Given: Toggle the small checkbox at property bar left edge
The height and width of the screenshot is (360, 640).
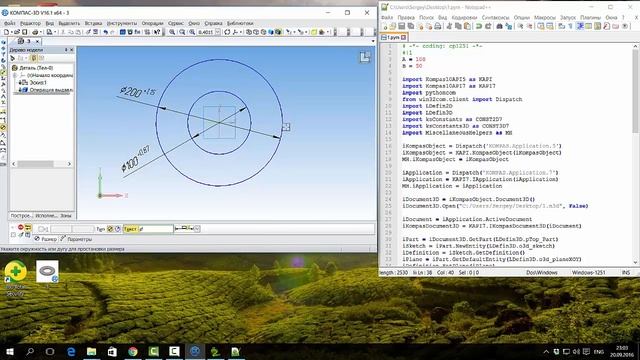Looking at the screenshot, I should click(13, 235).
